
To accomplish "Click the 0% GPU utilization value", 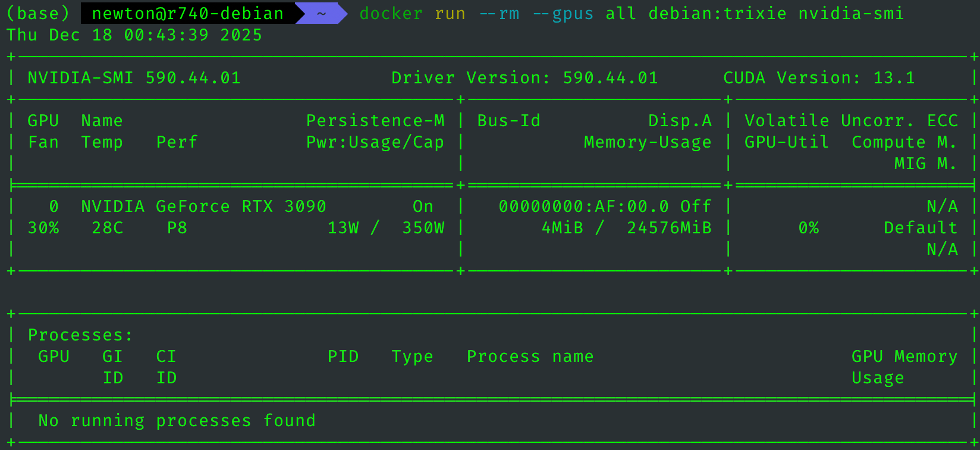I will coord(809,228).
